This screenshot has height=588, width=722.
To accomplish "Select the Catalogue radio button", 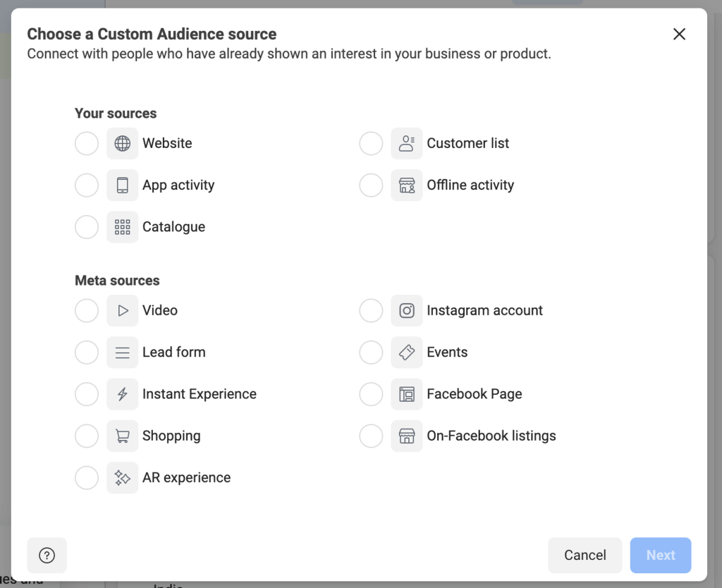I will 87,227.
